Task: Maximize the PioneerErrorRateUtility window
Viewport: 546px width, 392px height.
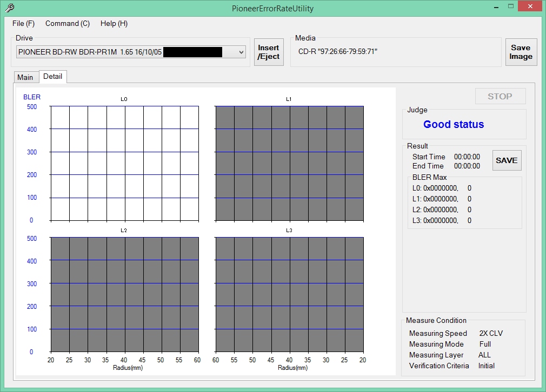Action: 510,6
